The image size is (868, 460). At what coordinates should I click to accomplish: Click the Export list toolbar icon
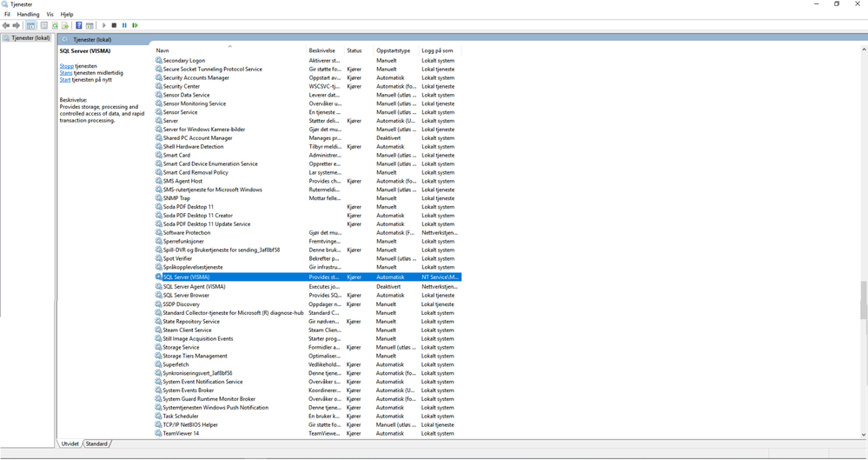point(65,25)
